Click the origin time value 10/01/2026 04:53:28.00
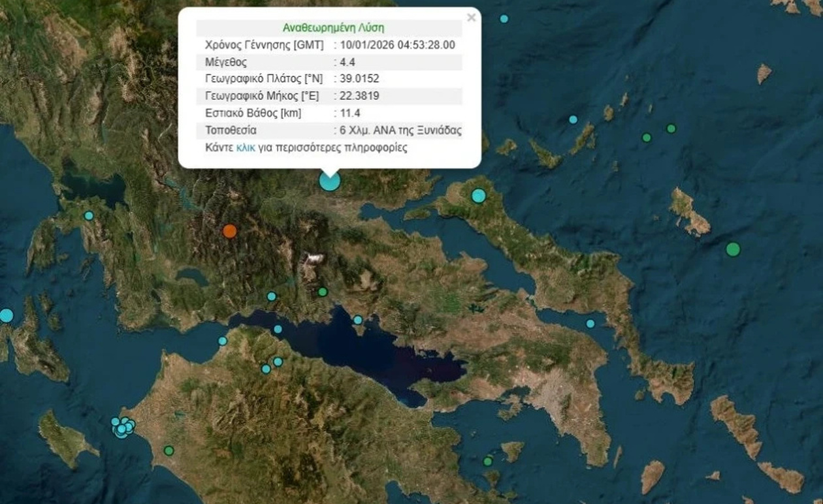The width and height of the screenshot is (823, 504). pyautogui.click(x=397, y=45)
